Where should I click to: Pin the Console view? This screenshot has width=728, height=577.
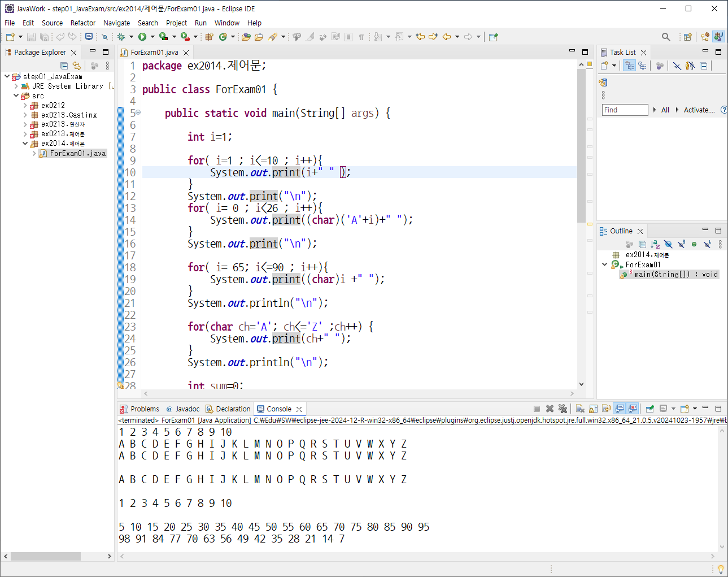(649, 409)
